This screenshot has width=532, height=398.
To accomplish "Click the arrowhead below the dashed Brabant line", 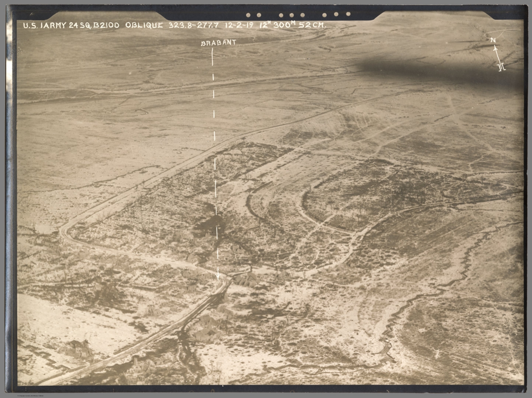I will click(x=218, y=276).
